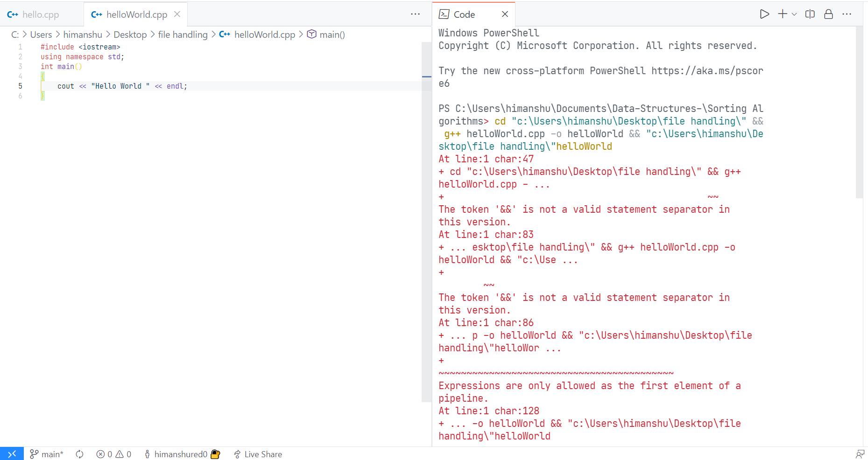Click the main* branch indicator
868x460 pixels.
(46, 453)
